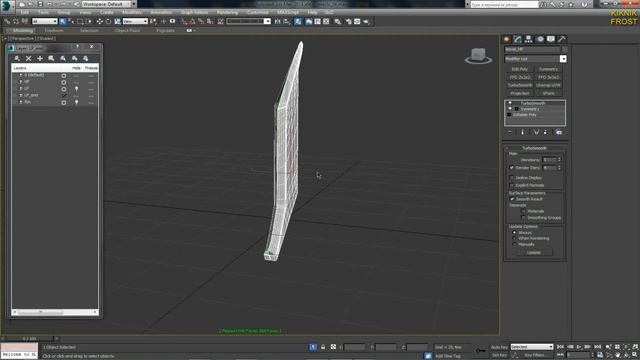Image resolution: width=640 pixels, height=360 pixels.
Task: Click the FFD 2x2x2 modifier button
Action: [520, 77]
